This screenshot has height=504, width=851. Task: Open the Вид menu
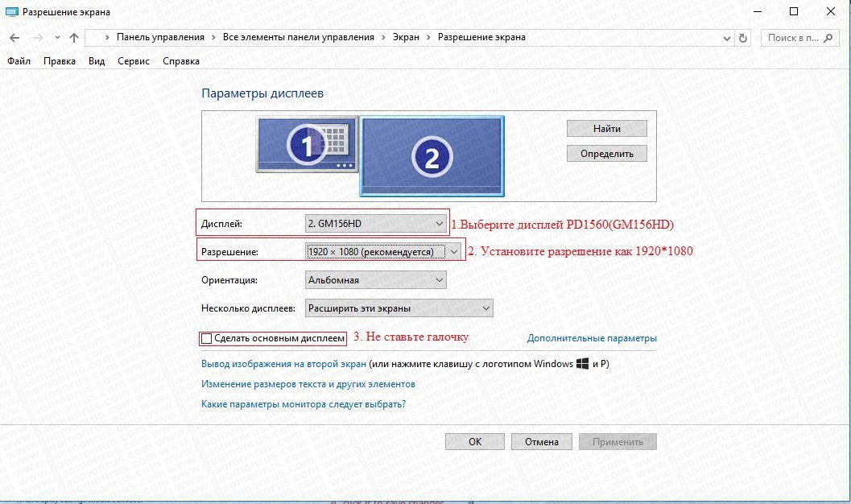click(x=97, y=60)
